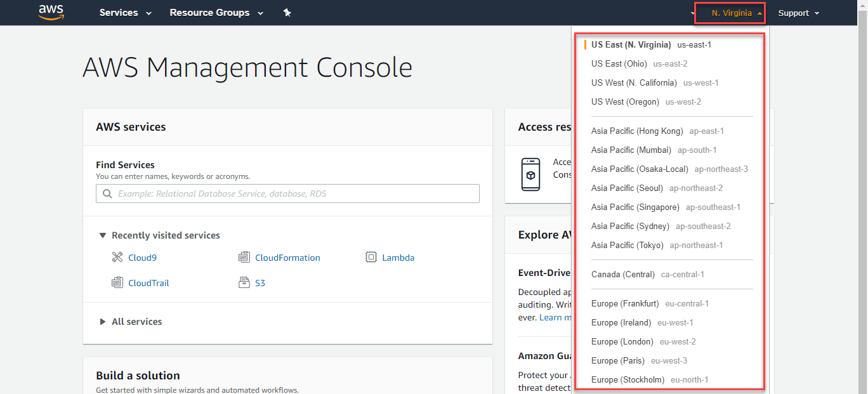Click the mobile app phone icon
The height and width of the screenshot is (394, 868).
pyautogui.click(x=530, y=174)
